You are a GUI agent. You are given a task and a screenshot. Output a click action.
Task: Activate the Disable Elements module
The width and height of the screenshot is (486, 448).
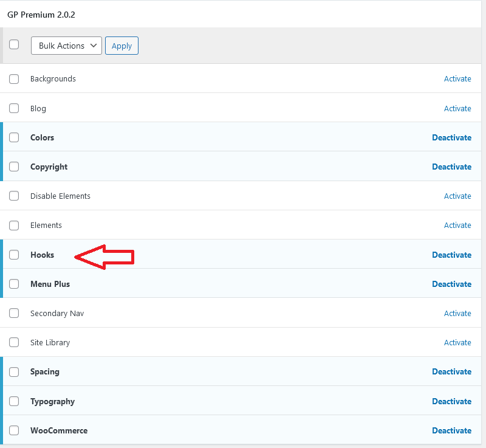[x=457, y=196]
